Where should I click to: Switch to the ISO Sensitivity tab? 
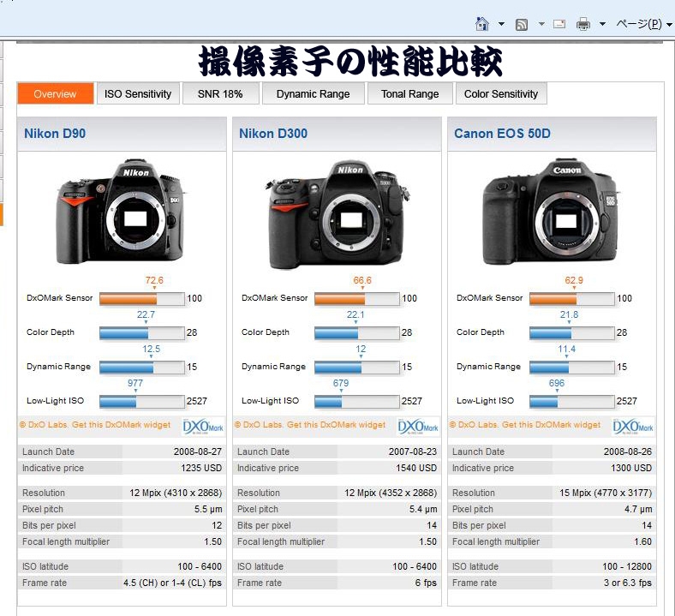(x=138, y=93)
